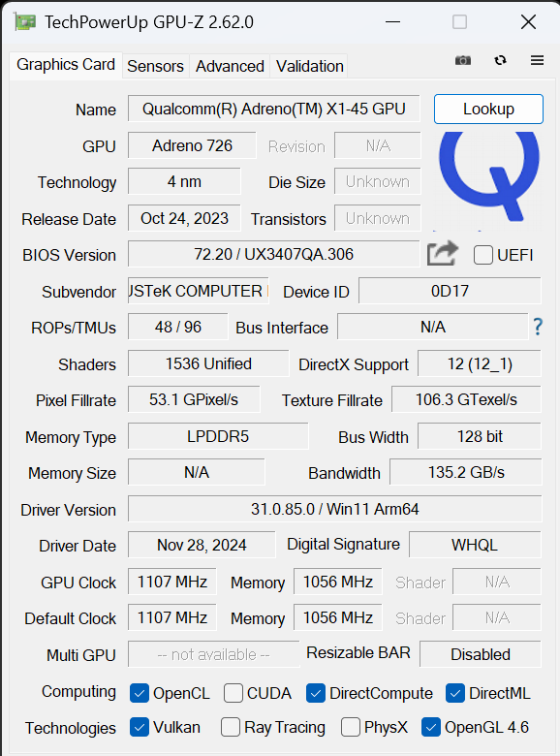The image size is (560, 756).
Task: Toggle the DirectML checkbox
Action: point(455,693)
